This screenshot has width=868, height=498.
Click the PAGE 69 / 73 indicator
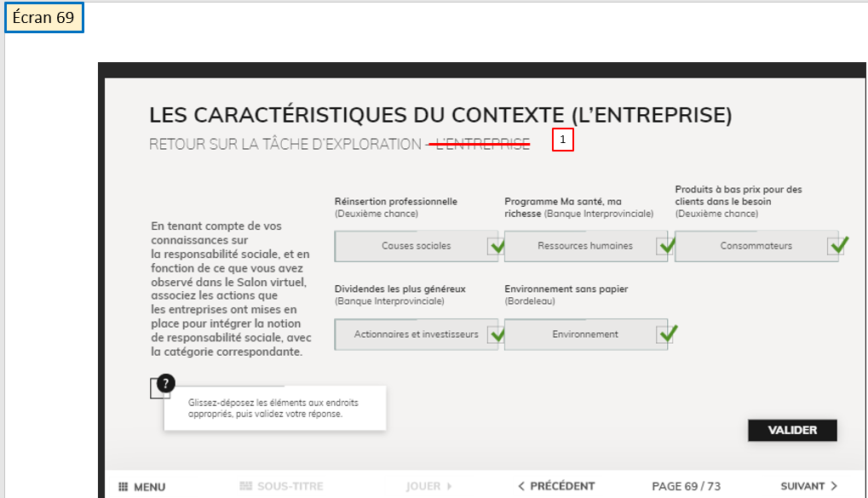click(x=686, y=486)
